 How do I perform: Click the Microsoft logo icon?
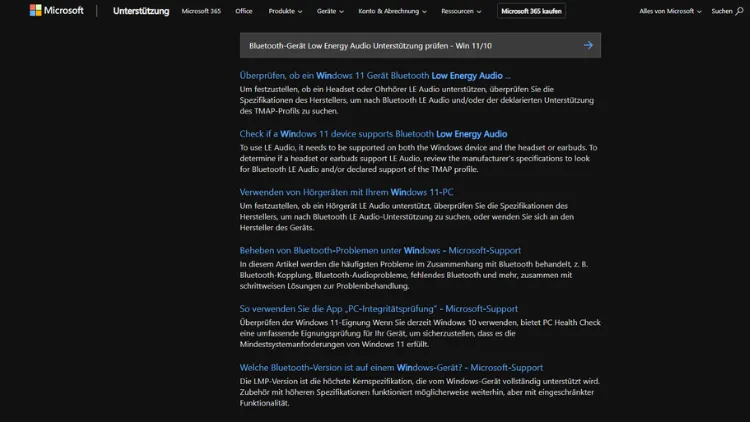coord(36,11)
